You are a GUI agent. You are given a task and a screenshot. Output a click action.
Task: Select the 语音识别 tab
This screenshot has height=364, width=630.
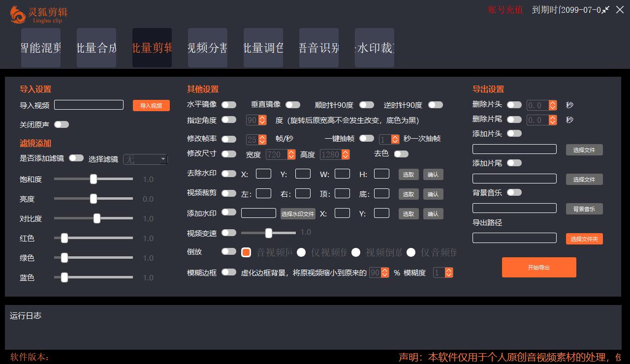[x=319, y=47]
